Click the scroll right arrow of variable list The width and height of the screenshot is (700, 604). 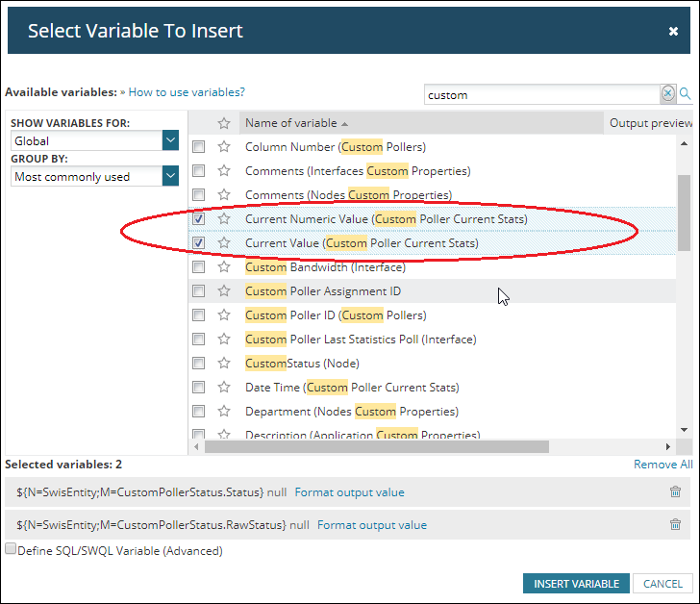[x=668, y=446]
